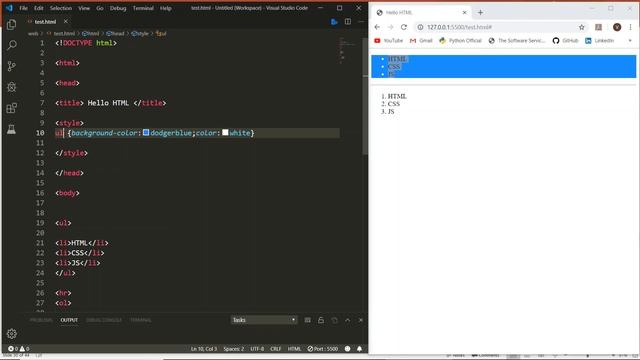Select the Output panel tab
The width and height of the screenshot is (640, 360).
(69, 320)
